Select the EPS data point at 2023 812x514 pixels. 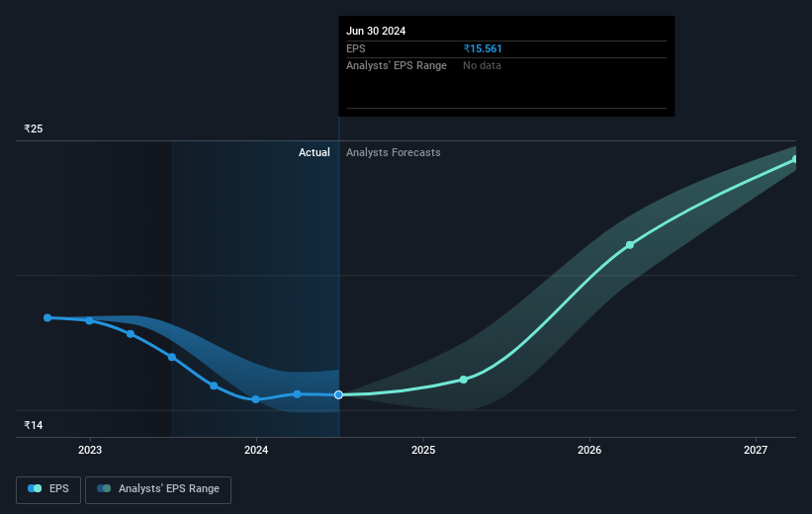tap(90, 321)
